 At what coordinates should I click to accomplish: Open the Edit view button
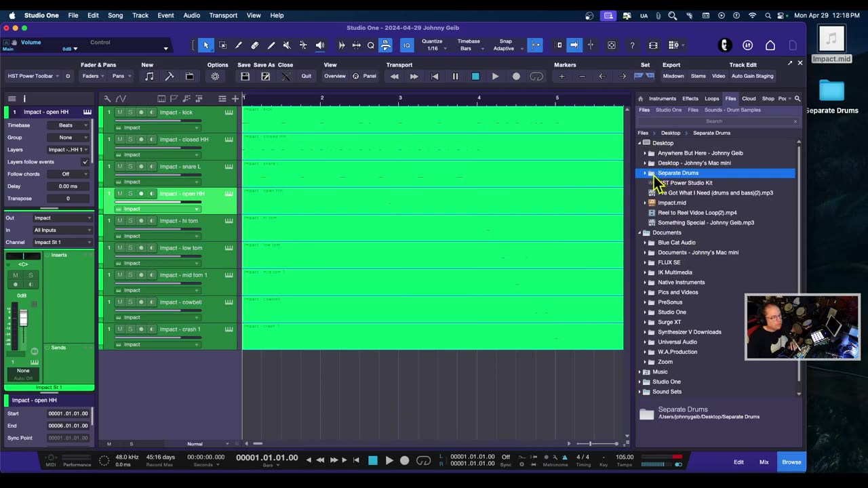(x=738, y=462)
